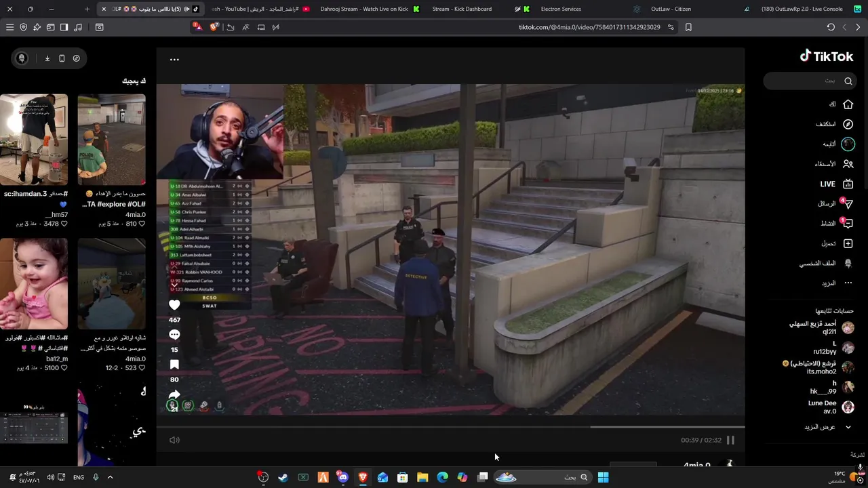868x488 pixels.
Task: Open Profile (الملف الشخصي) in the sidebar
Action: pos(826,263)
